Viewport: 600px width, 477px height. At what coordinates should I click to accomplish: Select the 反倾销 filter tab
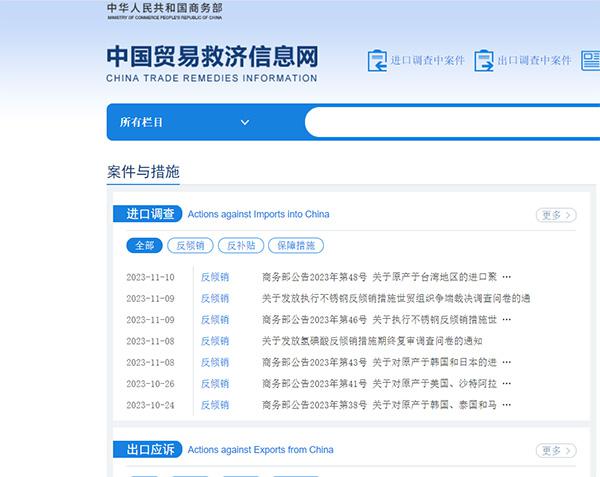(x=190, y=246)
